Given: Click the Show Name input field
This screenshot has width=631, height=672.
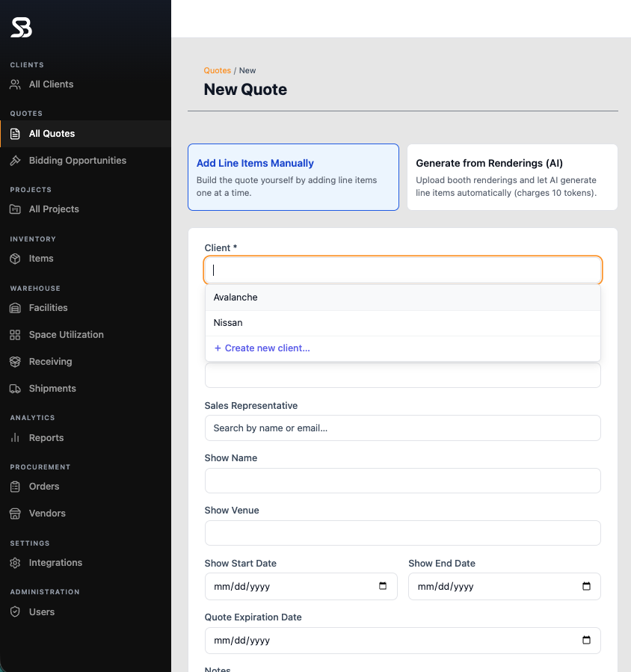Looking at the screenshot, I should 402,481.
